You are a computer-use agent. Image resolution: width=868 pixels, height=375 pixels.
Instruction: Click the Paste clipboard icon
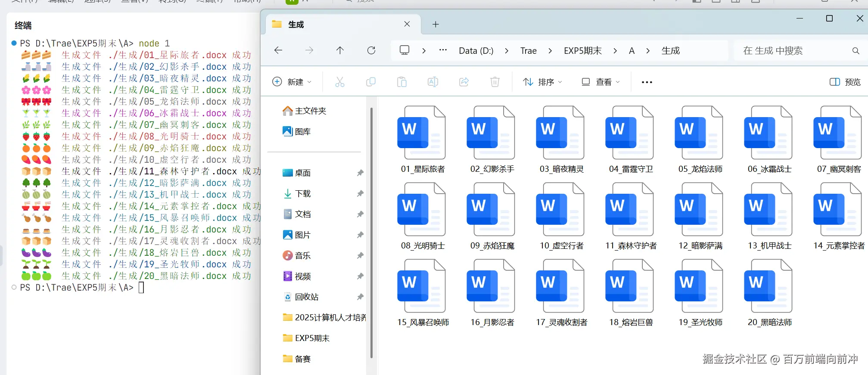(x=402, y=82)
